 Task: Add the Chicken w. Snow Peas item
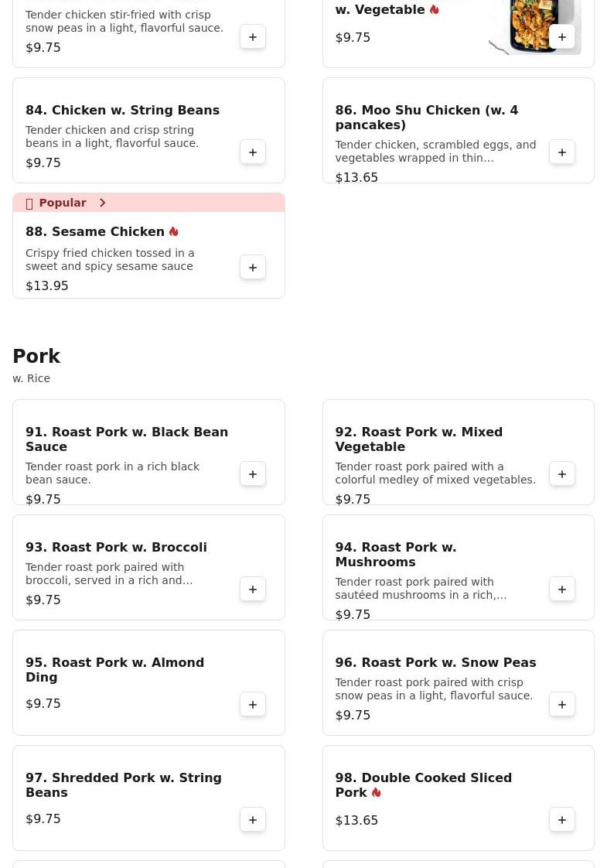(253, 37)
